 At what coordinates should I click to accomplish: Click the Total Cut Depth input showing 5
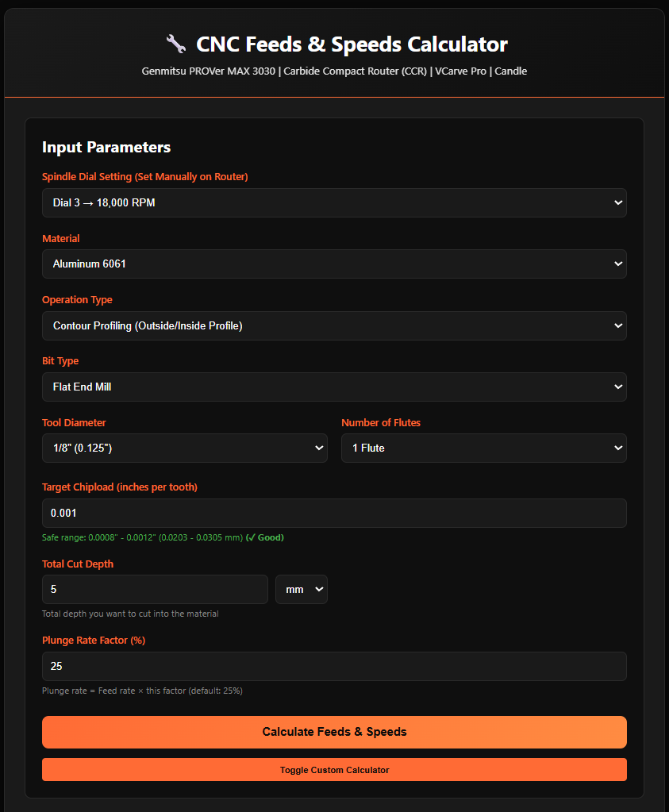pos(155,589)
